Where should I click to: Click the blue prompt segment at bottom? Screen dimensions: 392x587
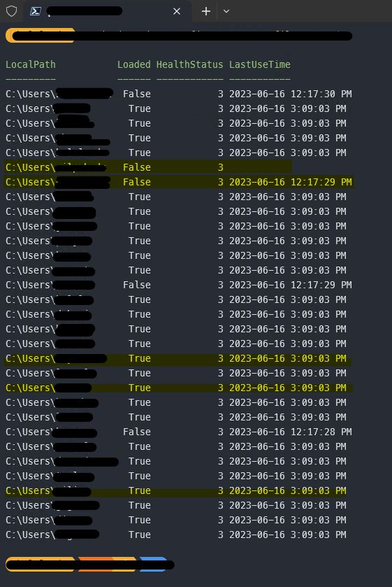153,564
